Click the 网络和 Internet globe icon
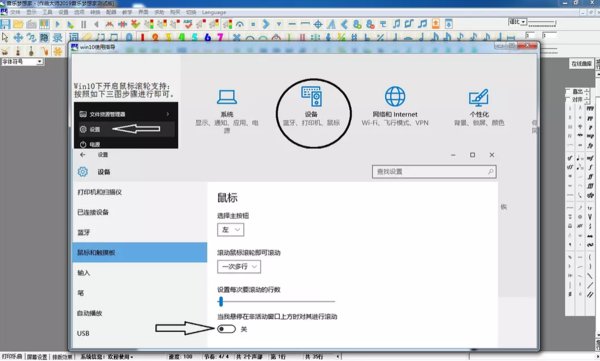The width and height of the screenshot is (600, 361). click(395, 96)
